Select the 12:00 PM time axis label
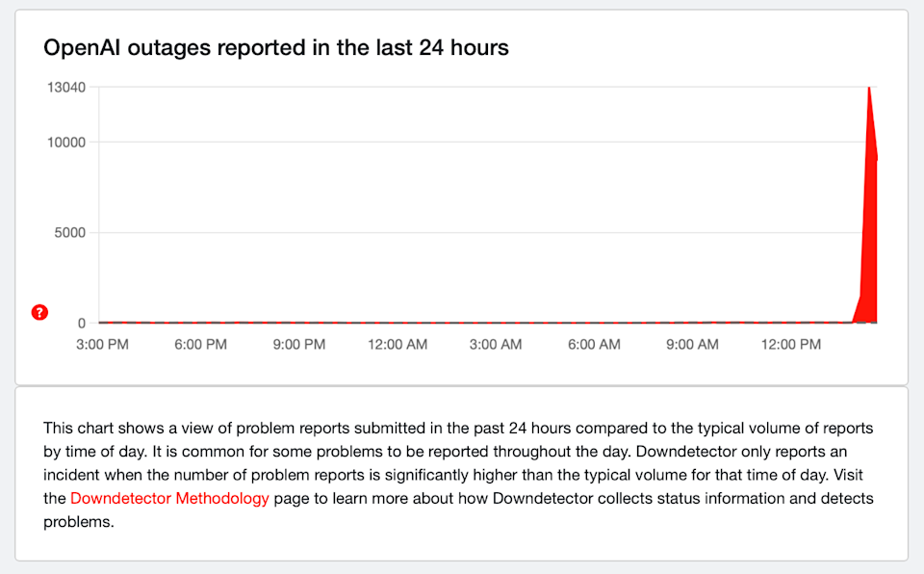 click(790, 345)
